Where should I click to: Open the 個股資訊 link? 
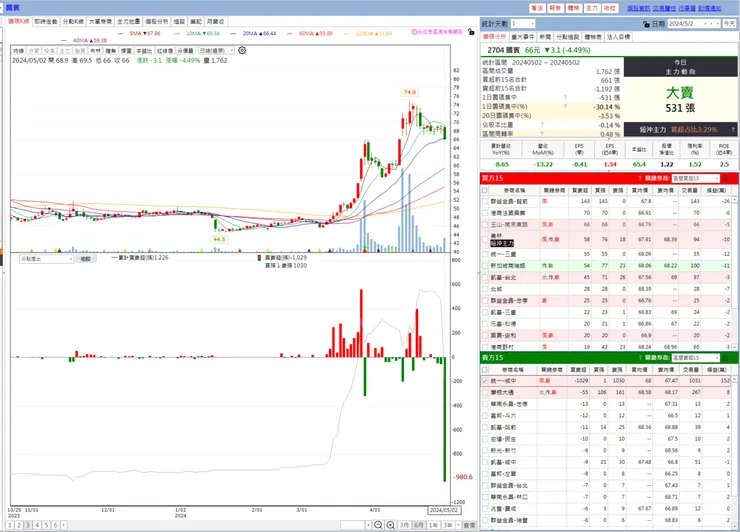click(639, 8)
